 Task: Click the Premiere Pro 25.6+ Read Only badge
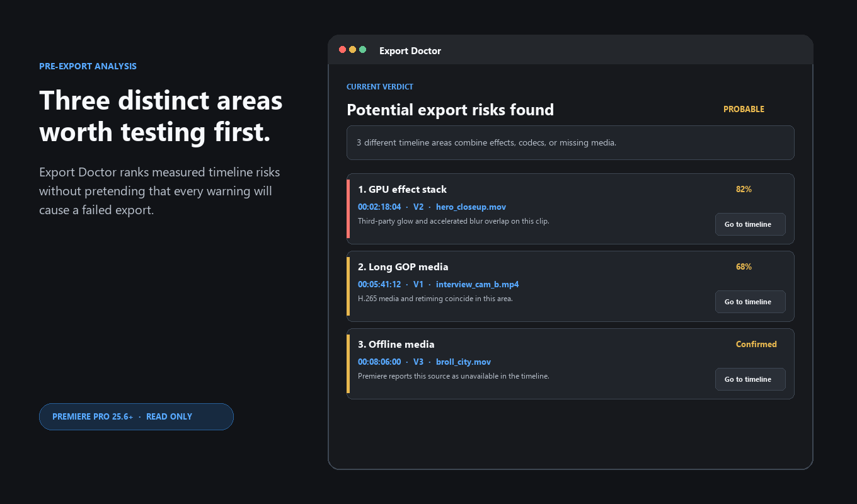point(136,416)
